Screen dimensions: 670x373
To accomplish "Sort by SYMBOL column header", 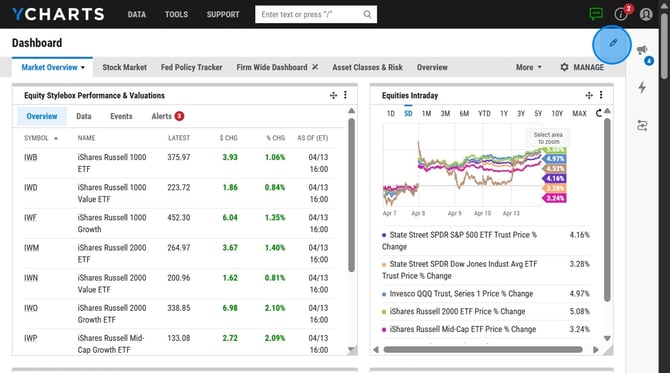I will point(41,138).
